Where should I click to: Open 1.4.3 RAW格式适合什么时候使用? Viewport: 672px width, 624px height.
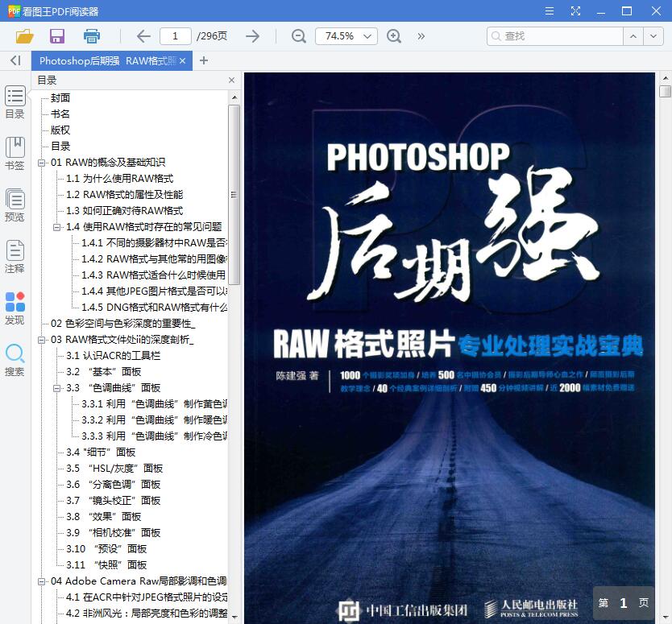click(154, 275)
